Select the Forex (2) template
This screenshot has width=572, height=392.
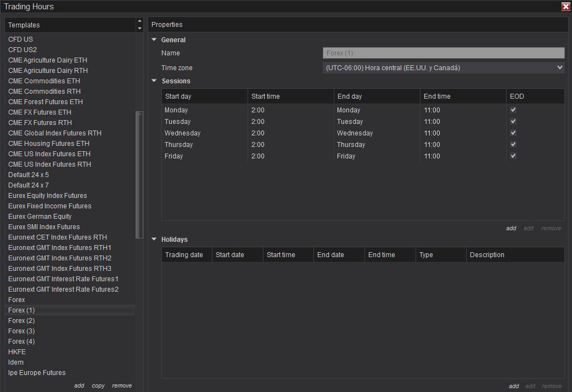point(22,321)
